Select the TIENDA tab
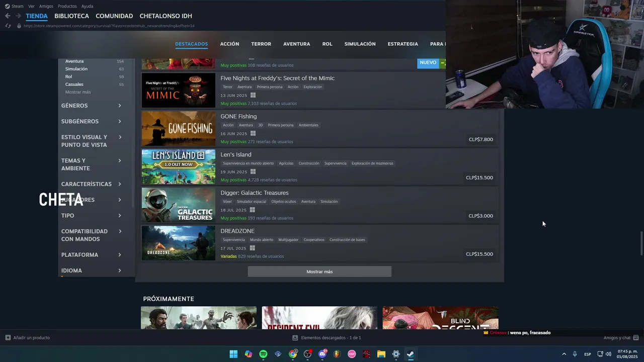Image resolution: width=644 pixels, height=362 pixels. pos(37,16)
